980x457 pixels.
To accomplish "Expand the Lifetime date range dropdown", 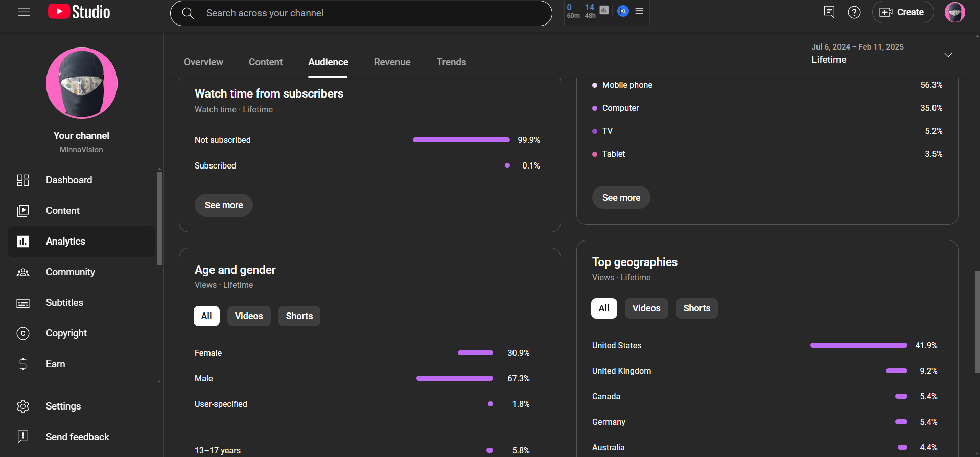I will 948,55.
